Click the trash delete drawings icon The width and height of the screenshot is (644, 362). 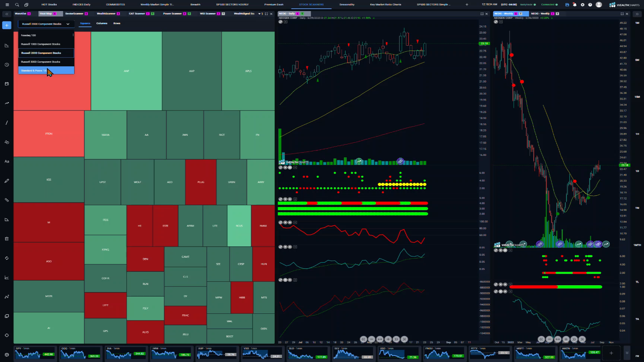(x=7, y=239)
